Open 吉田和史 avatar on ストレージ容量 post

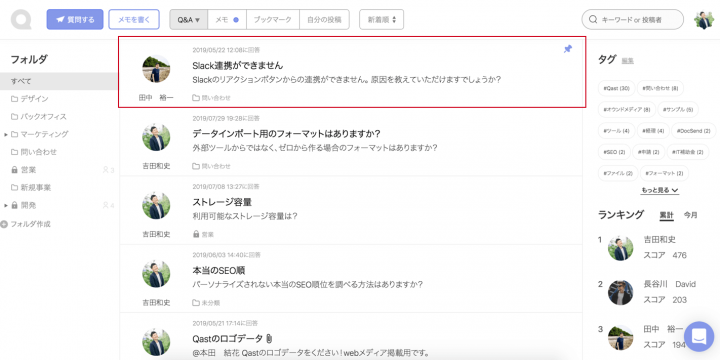156,206
